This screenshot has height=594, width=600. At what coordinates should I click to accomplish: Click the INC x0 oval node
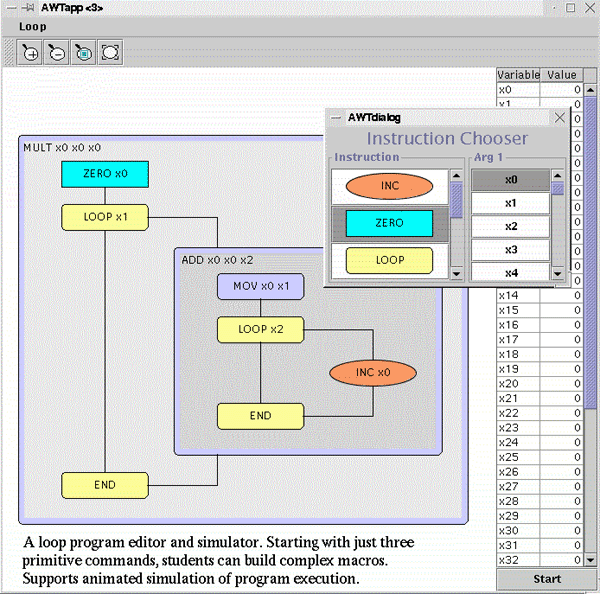(372, 373)
